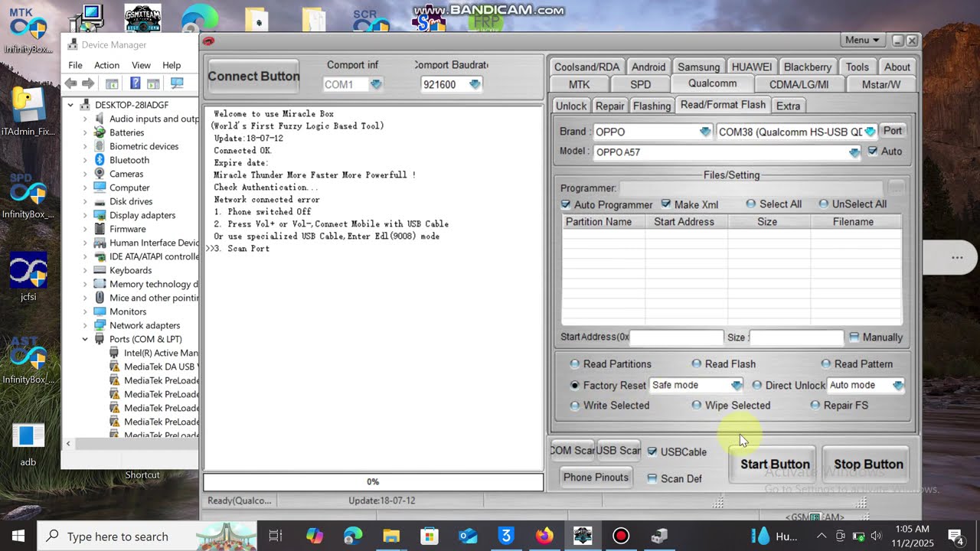Select the Read Partitions radio button
Viewport: 980px width, 551px height.
click(575, 364)
